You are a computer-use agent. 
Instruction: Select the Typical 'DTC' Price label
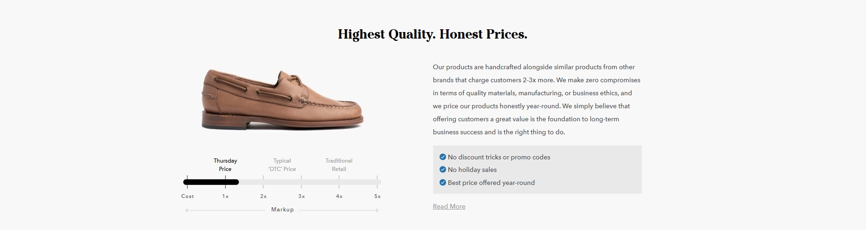(x=282, y=165)
